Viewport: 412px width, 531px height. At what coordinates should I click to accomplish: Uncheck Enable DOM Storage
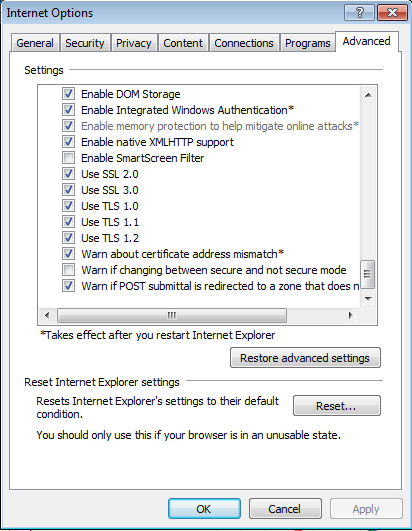pyautogui.click(x=68, y=94)
